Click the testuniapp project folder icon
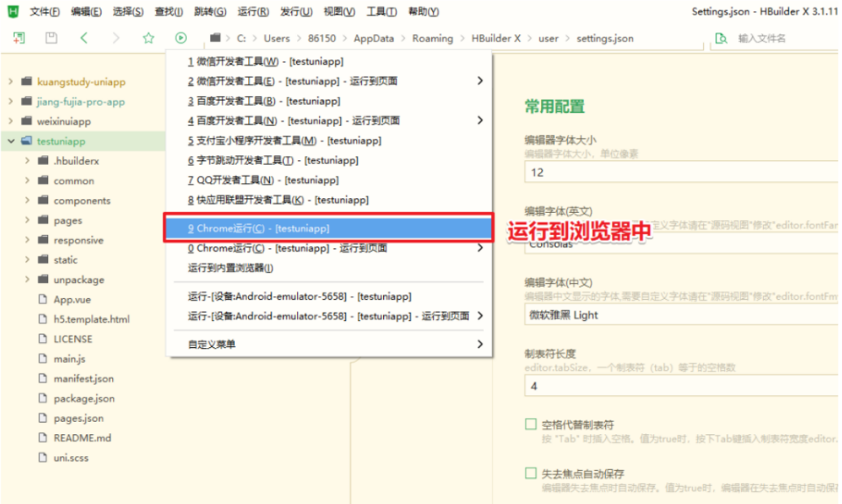The image size is (842, 504). (26, 141)
